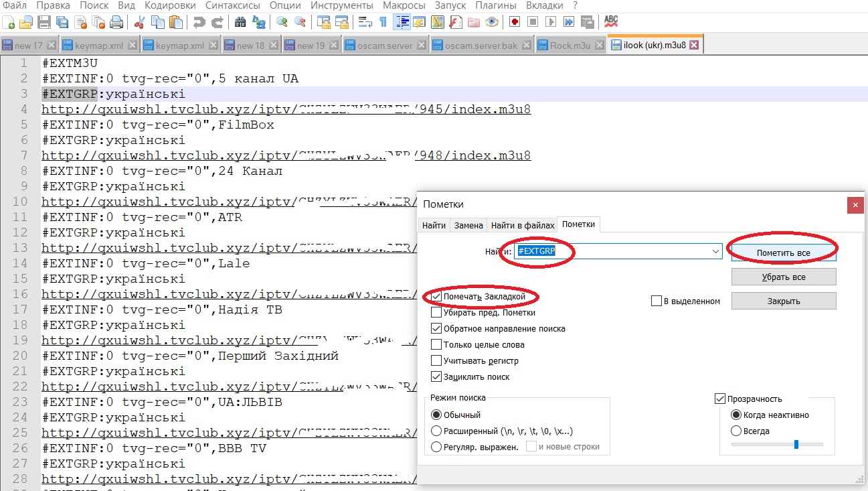Click the Paste clipboard toolbar icon
868x491 pixels.
coord(176,22)
